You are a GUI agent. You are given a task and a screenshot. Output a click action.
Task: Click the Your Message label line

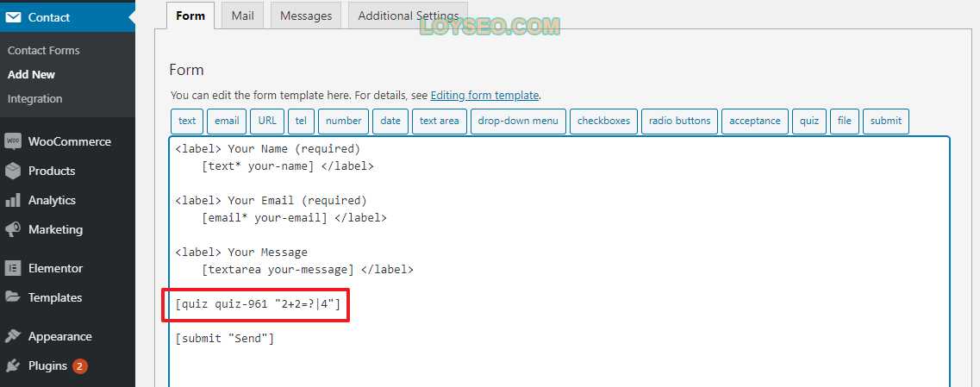(241, 253)
